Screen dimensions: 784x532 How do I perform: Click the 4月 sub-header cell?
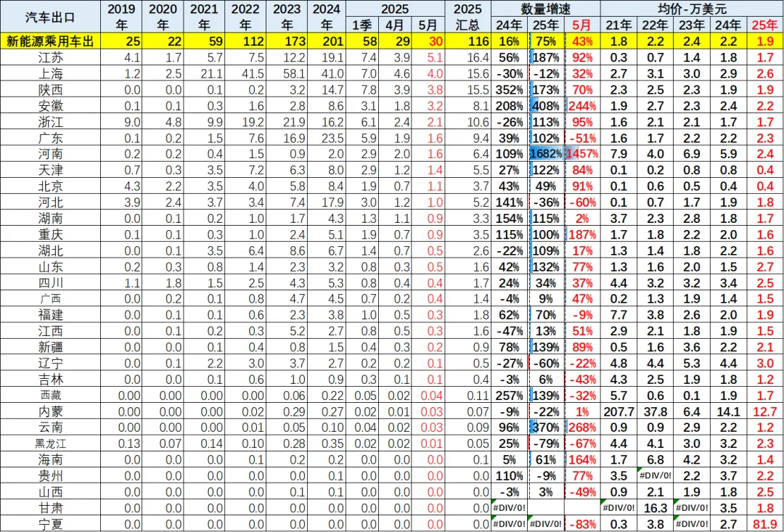(x=394, y=25)
